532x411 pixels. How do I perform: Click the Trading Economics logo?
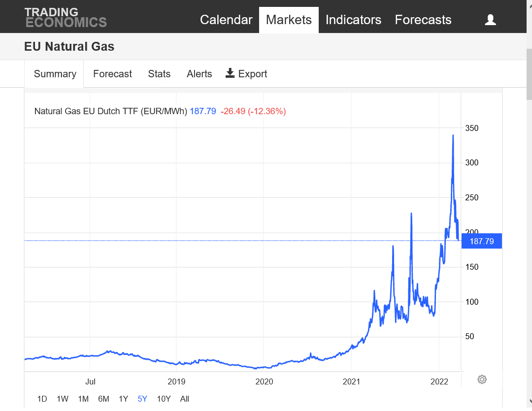click(x=66, y=17)
